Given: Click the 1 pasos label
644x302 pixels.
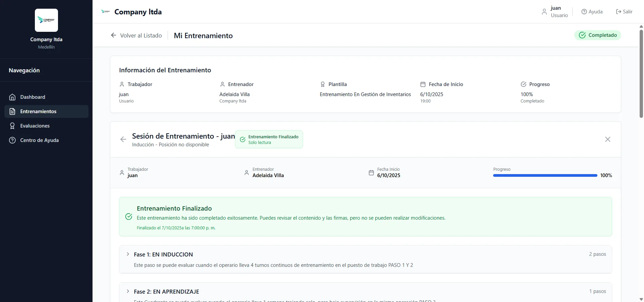Looking at the screenshot, I should [597, 291].
